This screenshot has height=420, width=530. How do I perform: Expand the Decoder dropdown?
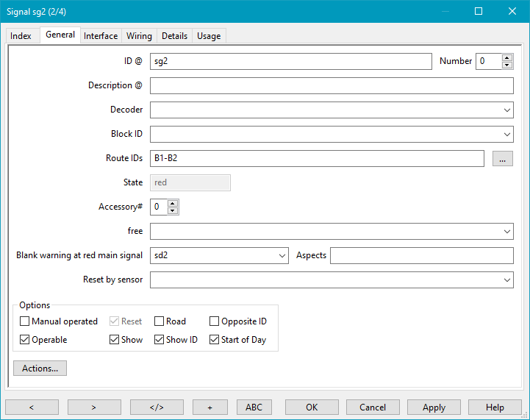(507, 110)
